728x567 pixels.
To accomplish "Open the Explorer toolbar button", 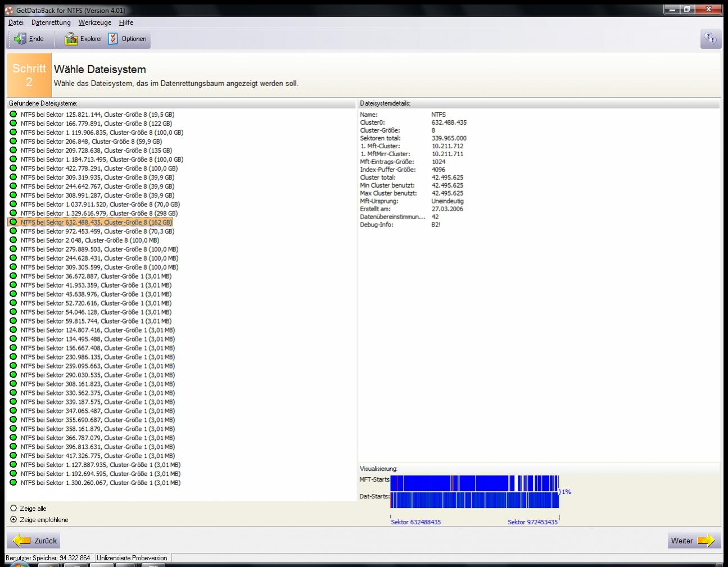I will click(x=83, y=39).
